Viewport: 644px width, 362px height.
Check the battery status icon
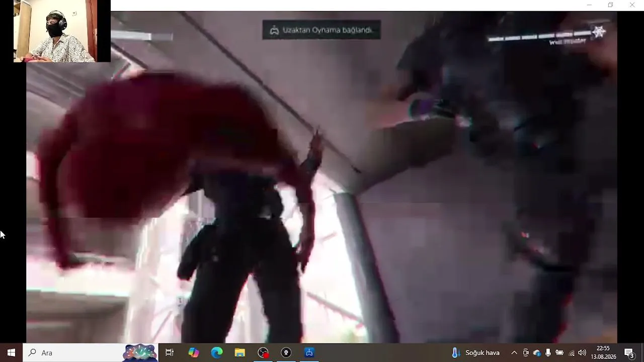coord(559,352)
